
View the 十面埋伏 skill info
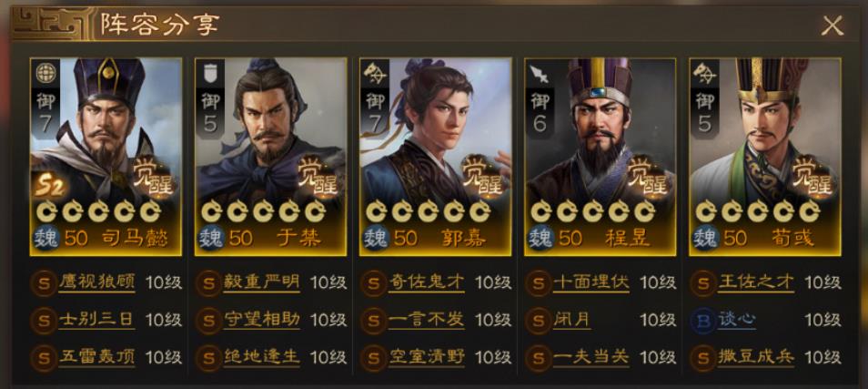[590, 282]
